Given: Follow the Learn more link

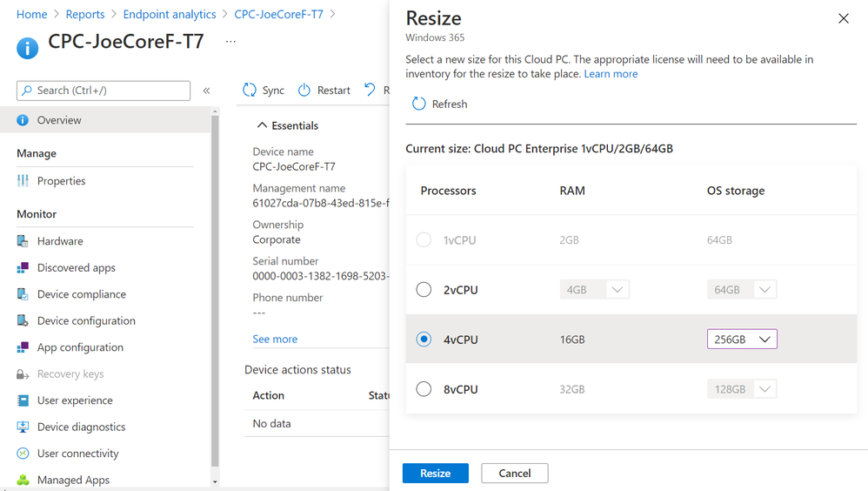Looking at the screenshot, I should point(611,74).
